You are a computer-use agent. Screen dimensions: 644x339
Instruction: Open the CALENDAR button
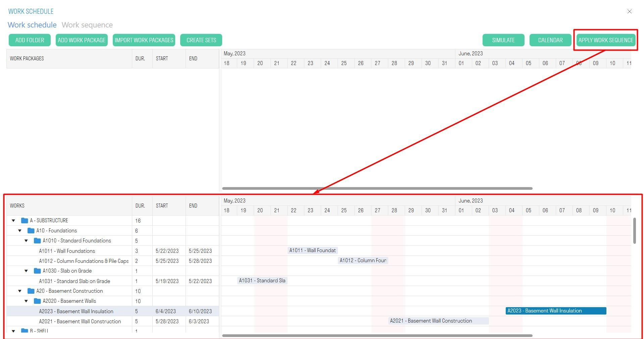(x=550, y=40)
